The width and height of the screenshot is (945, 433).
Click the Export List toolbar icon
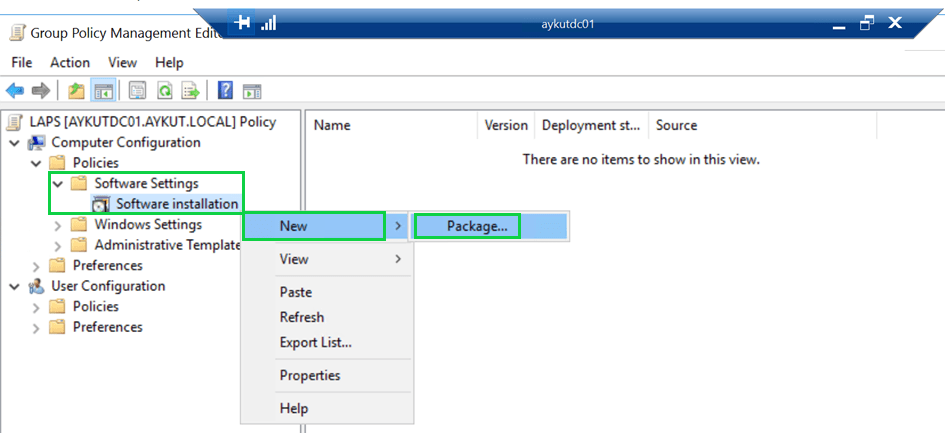coord(190,91)
